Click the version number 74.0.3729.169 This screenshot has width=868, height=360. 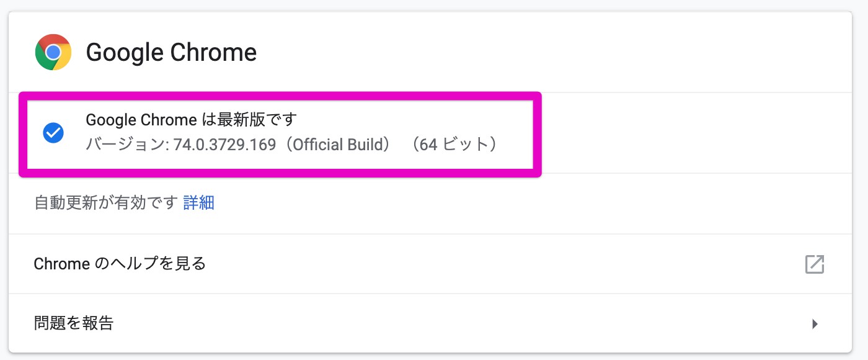click(x=224, y=145)
